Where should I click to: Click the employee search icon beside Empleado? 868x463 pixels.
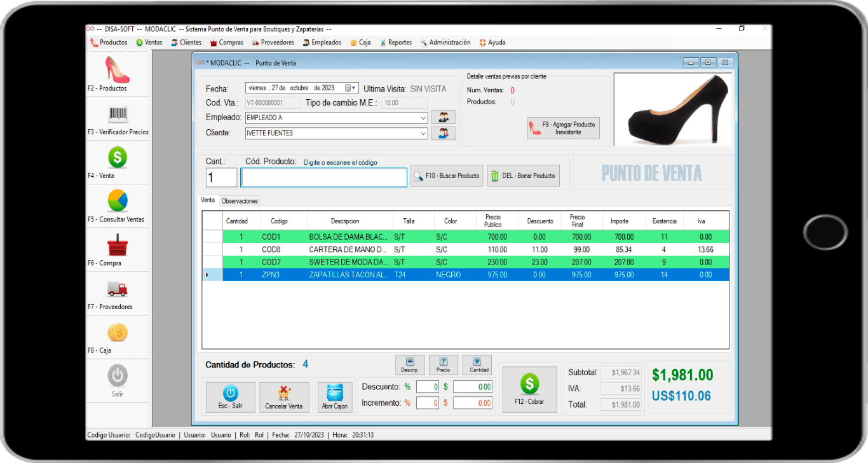click(444, 118)
